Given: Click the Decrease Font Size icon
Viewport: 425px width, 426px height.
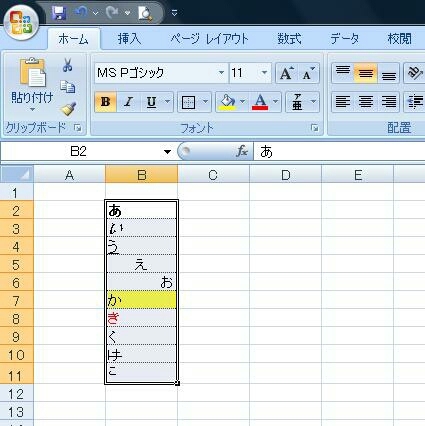Looking at the screenshot, I should coord(308,73).
